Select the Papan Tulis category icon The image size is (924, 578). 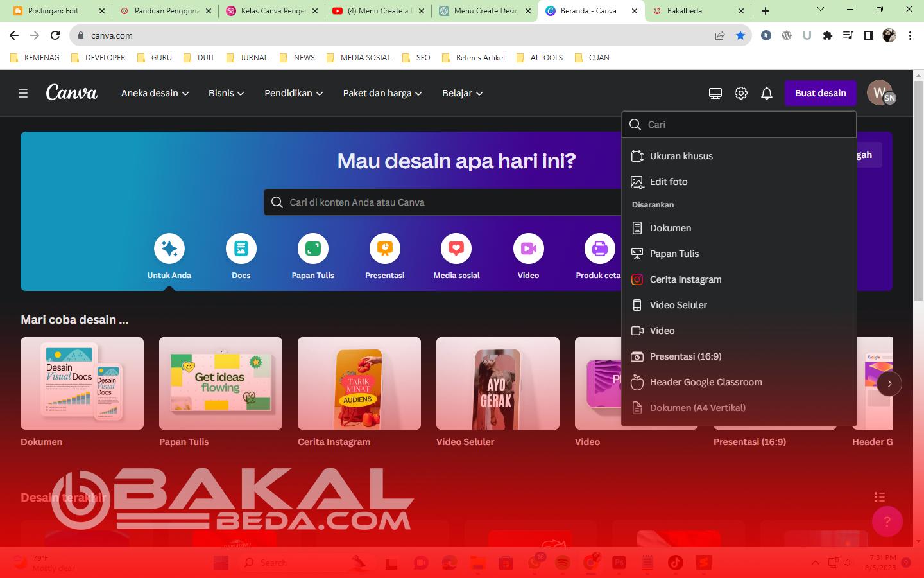coord(313,249)
